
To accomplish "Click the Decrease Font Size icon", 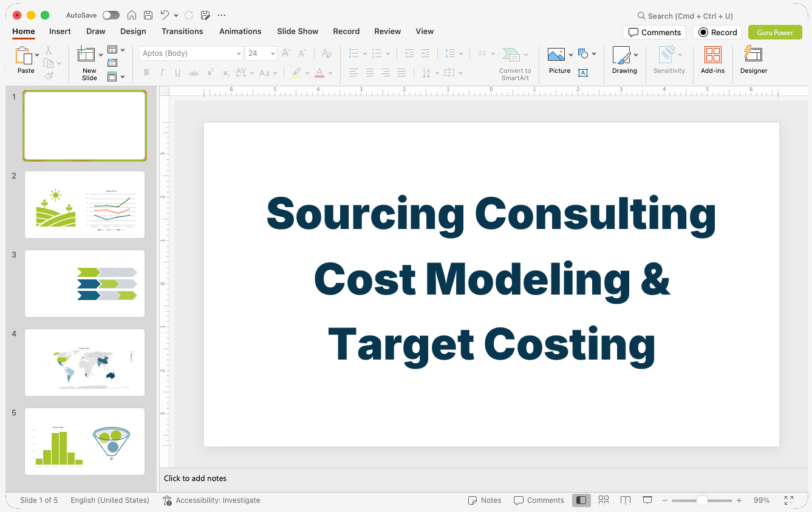I will tap(302, 53).
